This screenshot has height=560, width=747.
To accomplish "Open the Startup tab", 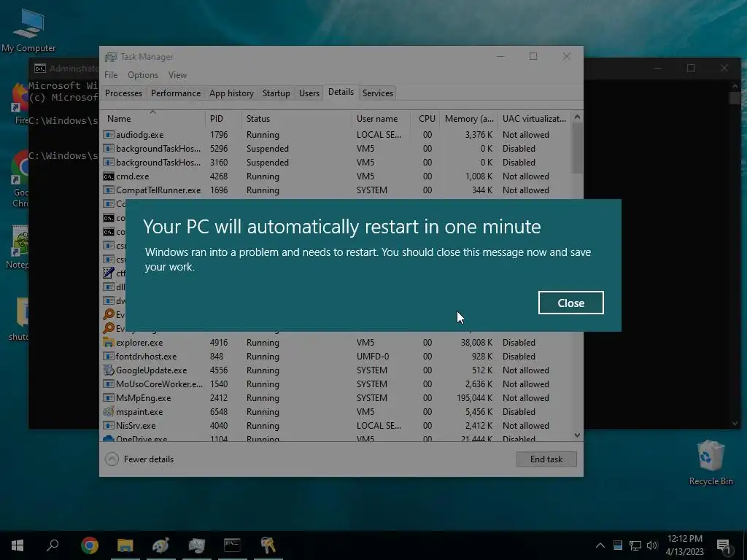I will click(276, 93).
